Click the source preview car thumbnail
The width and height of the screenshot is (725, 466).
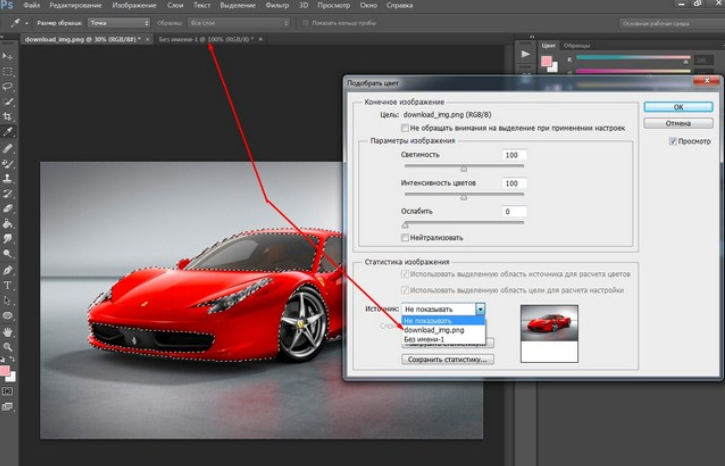coord(549,323)
